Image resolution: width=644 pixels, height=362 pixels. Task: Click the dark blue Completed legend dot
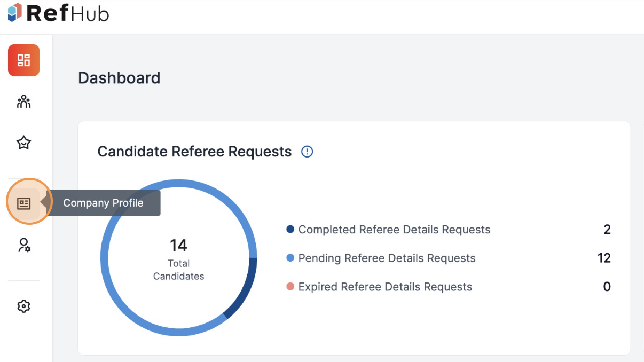click(290, 230)
